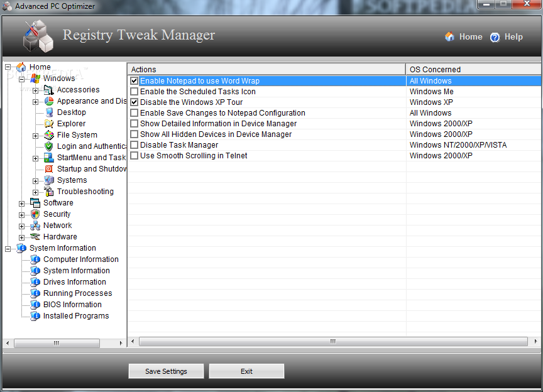This screenshot has height=392, width=543.
Task: Select the System Information child tree item
Action: coord(76,271)
